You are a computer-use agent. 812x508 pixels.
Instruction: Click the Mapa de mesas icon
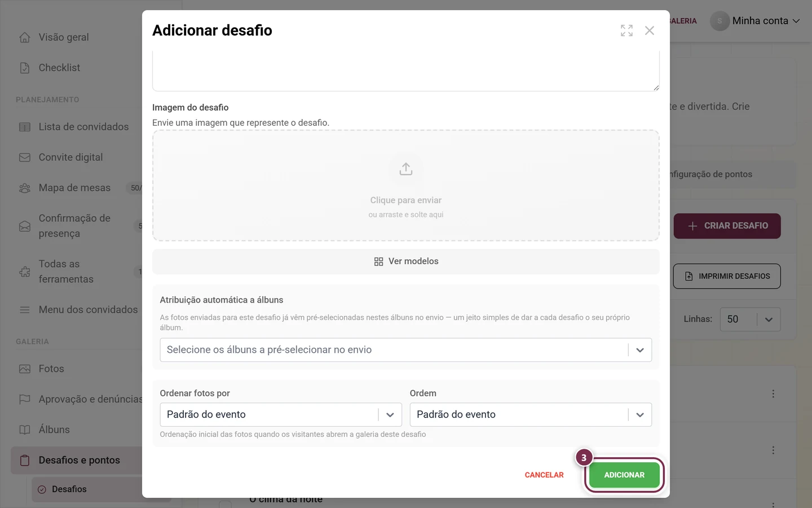[x=25, y=188]
